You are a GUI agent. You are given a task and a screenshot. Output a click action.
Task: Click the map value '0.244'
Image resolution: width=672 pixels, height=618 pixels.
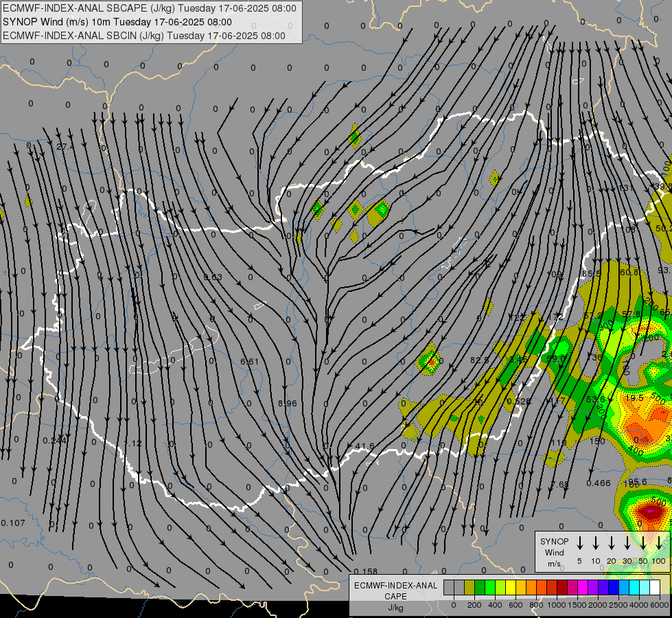tap(55, 440)
